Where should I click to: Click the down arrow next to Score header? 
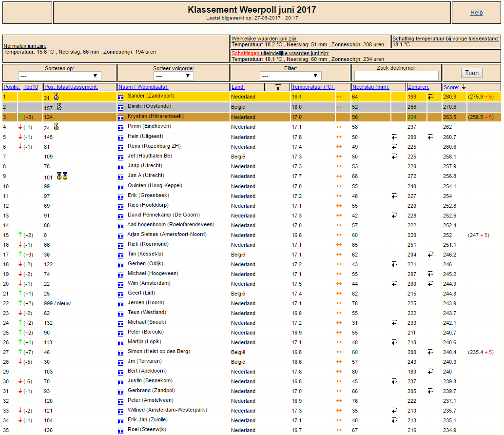pos(464,87)
